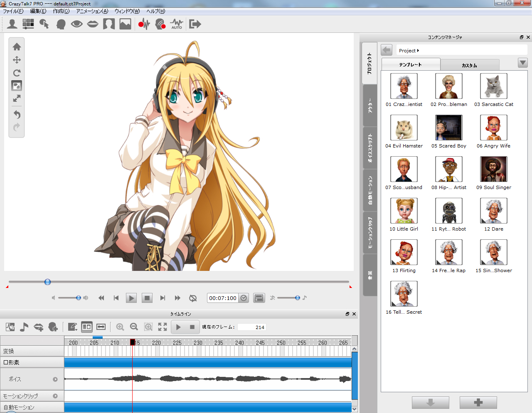Expand the ボイス track options arrow
The height and width of the screenshot is (413, 532).
pyautogui.click(x=55, y=379)
